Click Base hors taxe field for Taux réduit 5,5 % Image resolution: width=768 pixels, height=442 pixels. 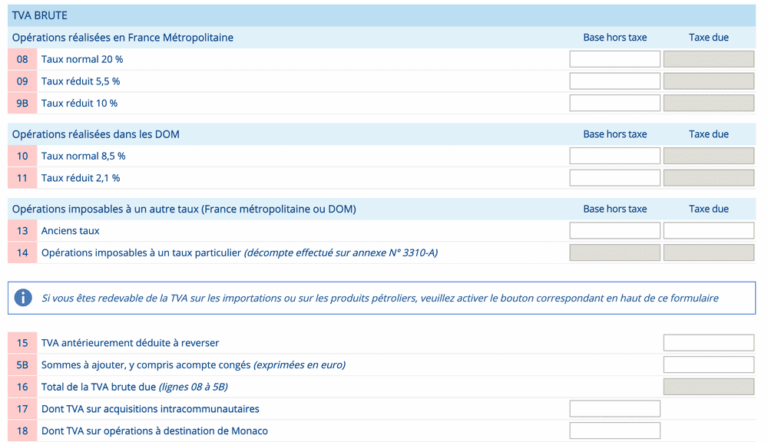coord(614,81)
